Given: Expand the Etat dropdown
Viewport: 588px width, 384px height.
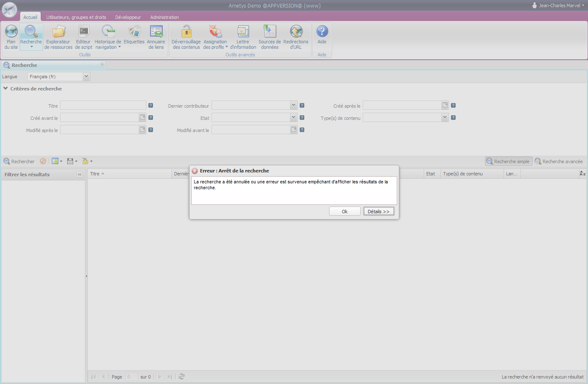Looking at the screenshot, I should pos(294,117).
